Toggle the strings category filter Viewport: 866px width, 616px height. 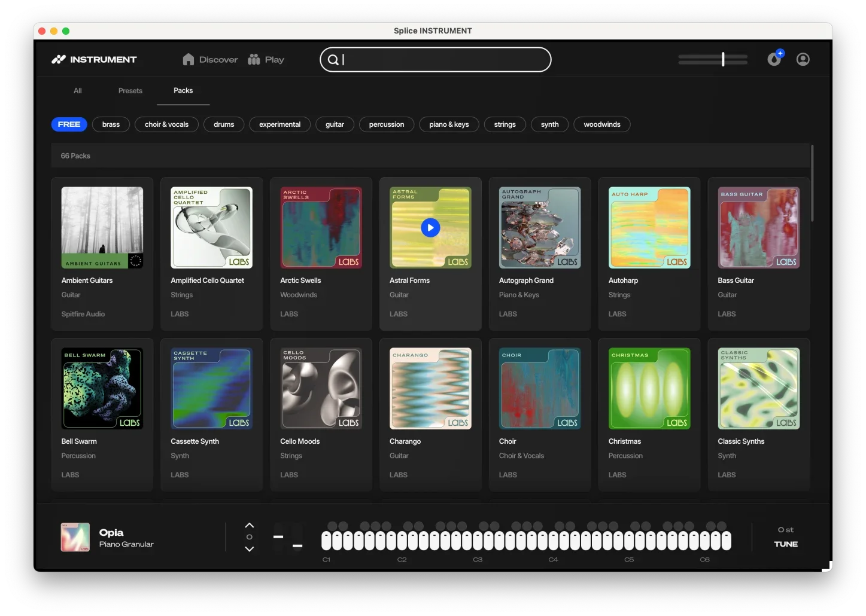[x=505, y=124]
